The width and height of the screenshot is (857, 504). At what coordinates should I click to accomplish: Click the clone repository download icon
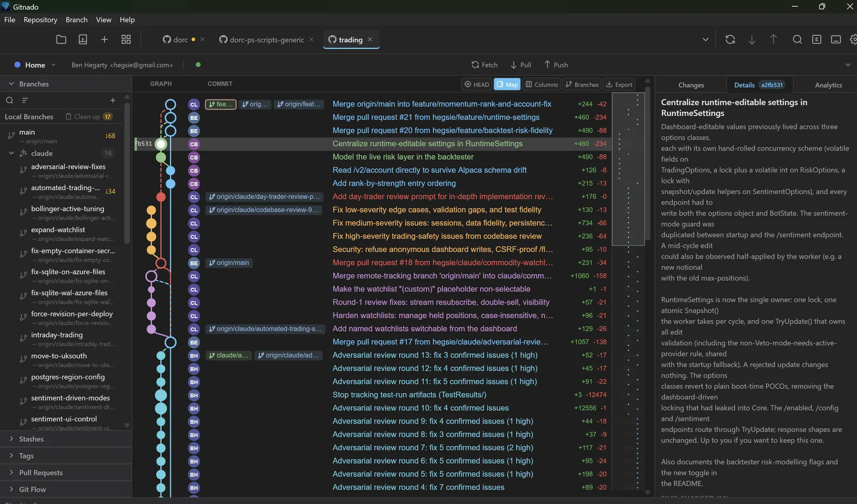tap(83, 40)
